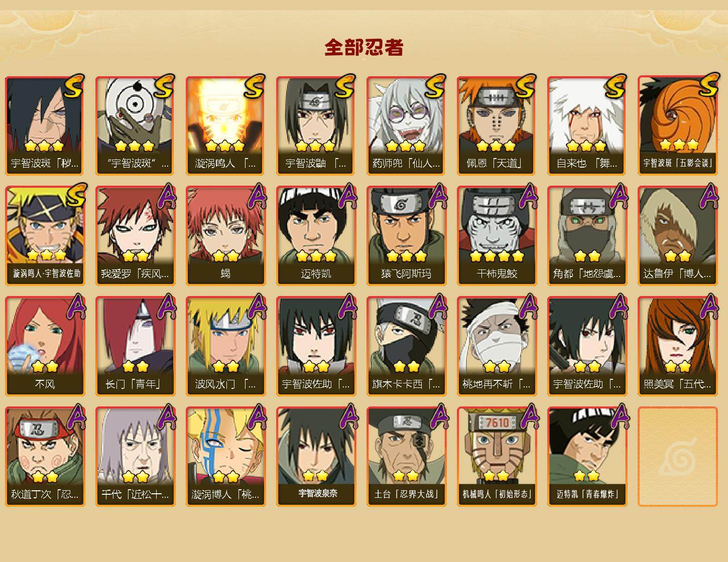728x562 pixels.
Task: Click the 全部忍者 section heading
Action: click(x=364, y=48)
